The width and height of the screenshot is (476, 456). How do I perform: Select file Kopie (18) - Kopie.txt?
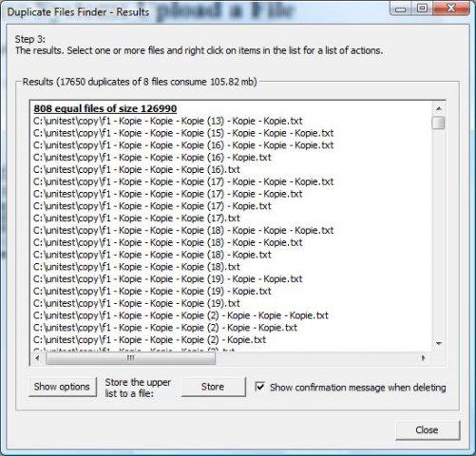coord(152,255)
